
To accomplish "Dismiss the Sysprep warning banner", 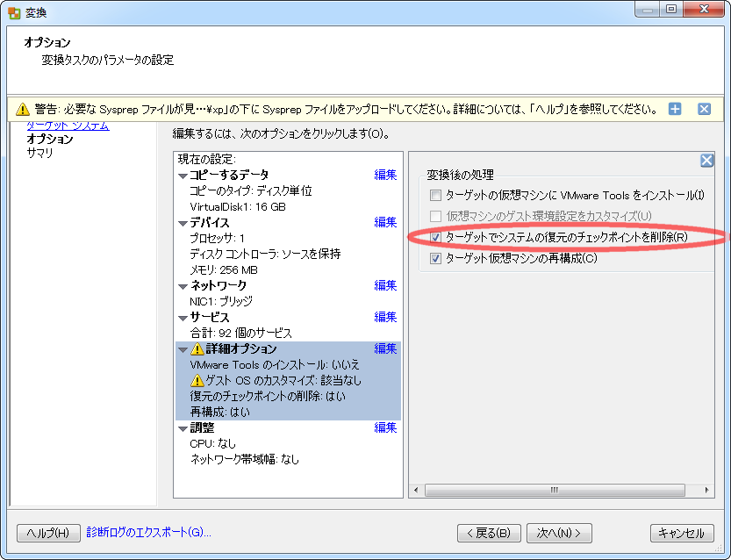I will click(704, 109).
